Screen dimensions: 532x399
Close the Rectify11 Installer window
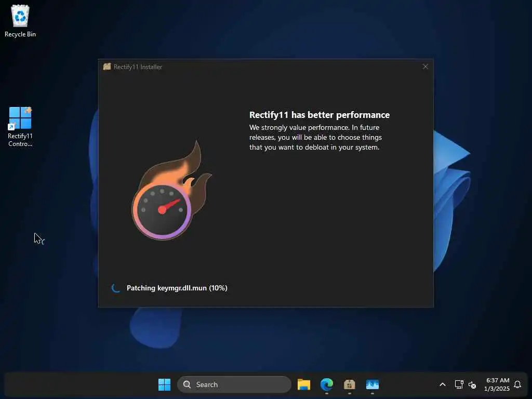tap(425, 66)
